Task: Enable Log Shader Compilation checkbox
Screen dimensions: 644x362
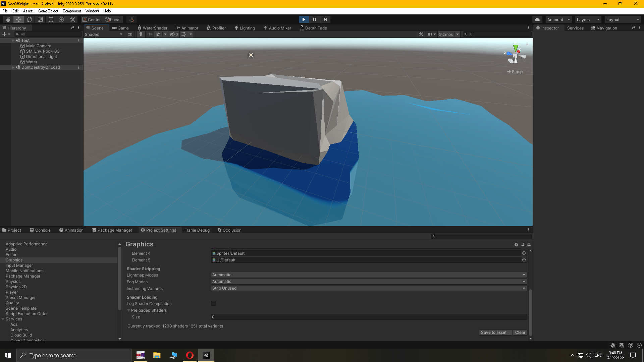Action: coord(213,303)
